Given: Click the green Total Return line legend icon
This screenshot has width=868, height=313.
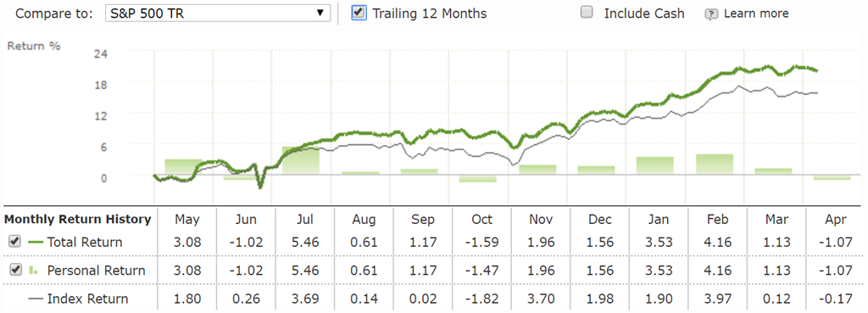Looking at the screenshot, I should pyautogui.click(x=36, y=242).
